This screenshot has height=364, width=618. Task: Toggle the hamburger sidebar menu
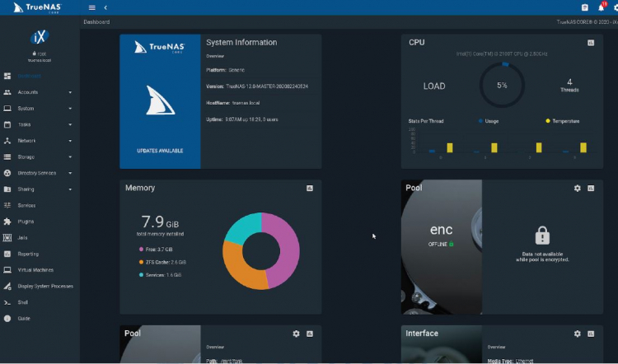point(91,7)
